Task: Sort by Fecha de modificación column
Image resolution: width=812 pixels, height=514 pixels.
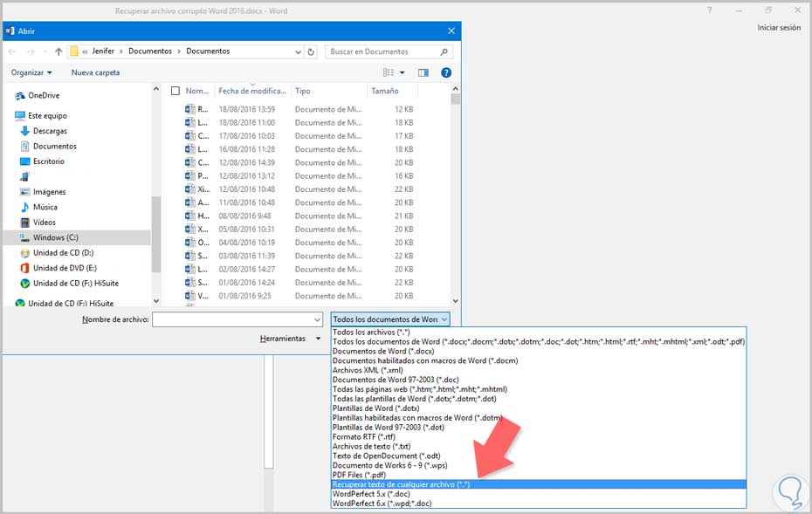Action: click(x=252, y=91)
